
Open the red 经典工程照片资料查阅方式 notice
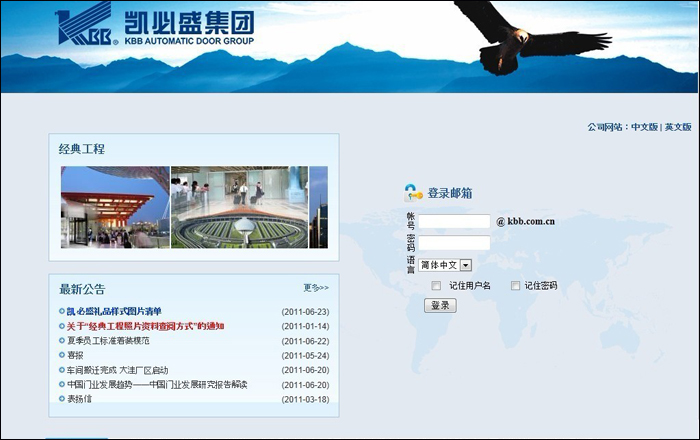point(145,326)
